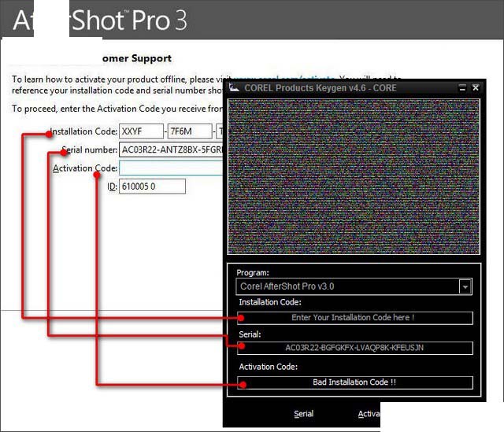
Task: Click the Serial button in the keygen
Action: tap(303, 414)
